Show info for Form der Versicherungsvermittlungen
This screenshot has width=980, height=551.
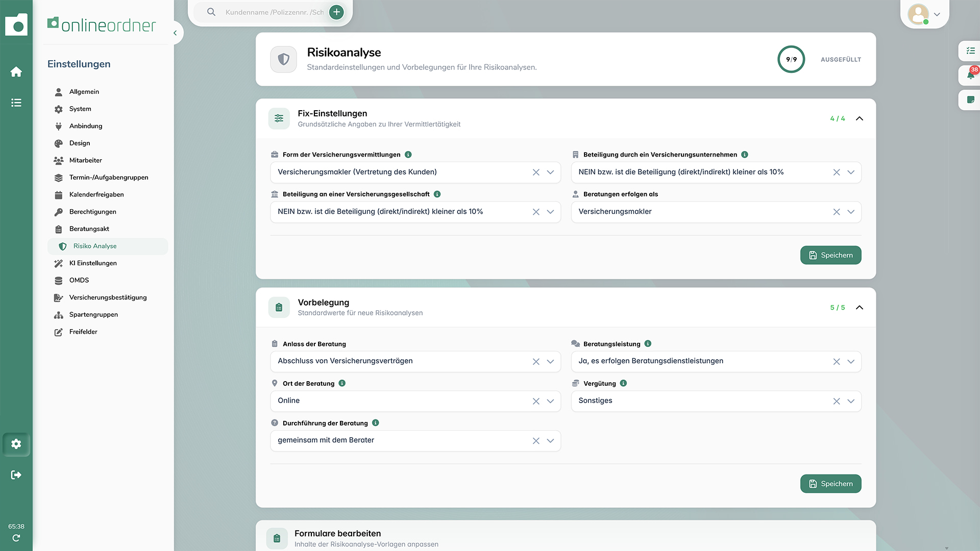click(408, 155)
